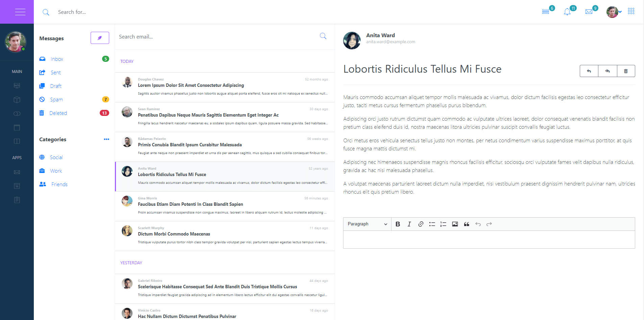Click the compose new message feather button
Screen dimensions: 644x320
tap(100, 38)
